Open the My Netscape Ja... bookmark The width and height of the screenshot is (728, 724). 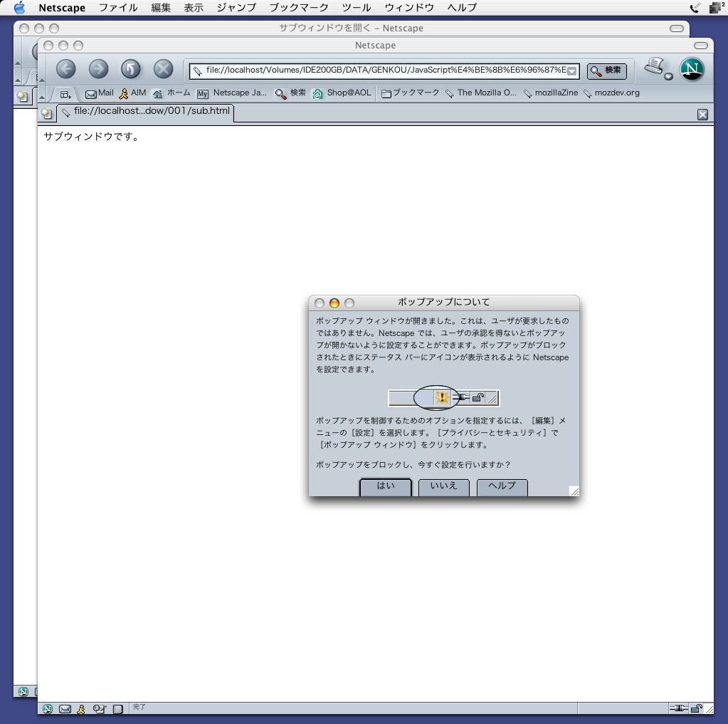232,93
